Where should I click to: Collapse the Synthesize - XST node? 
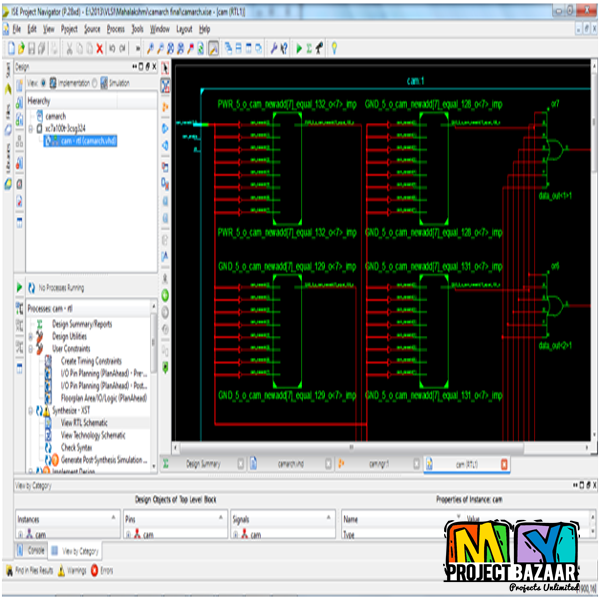pyautogui.click(x=31, y=410)
